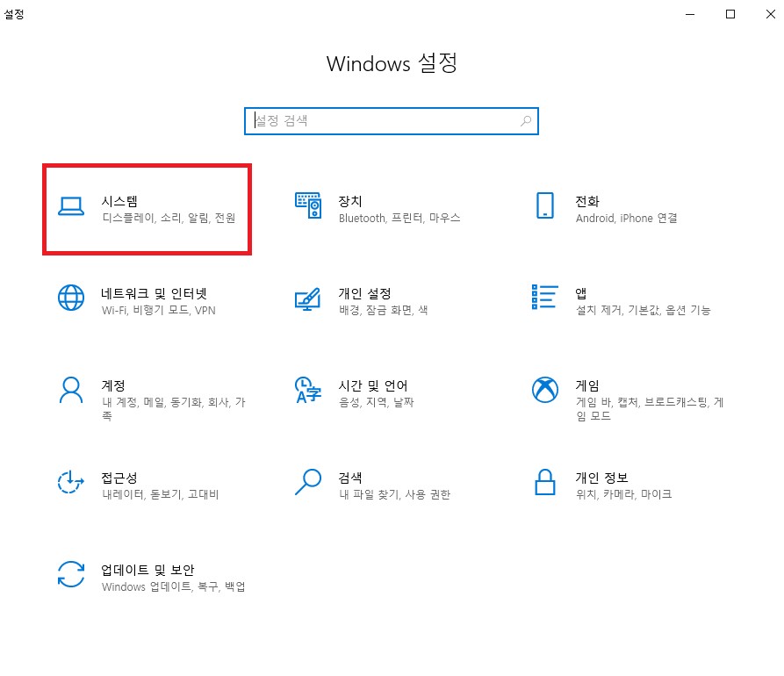Open the 시스템 settings title
Image resolution: width=784 pixels, height=676 pixels.
tap(119, 201)
